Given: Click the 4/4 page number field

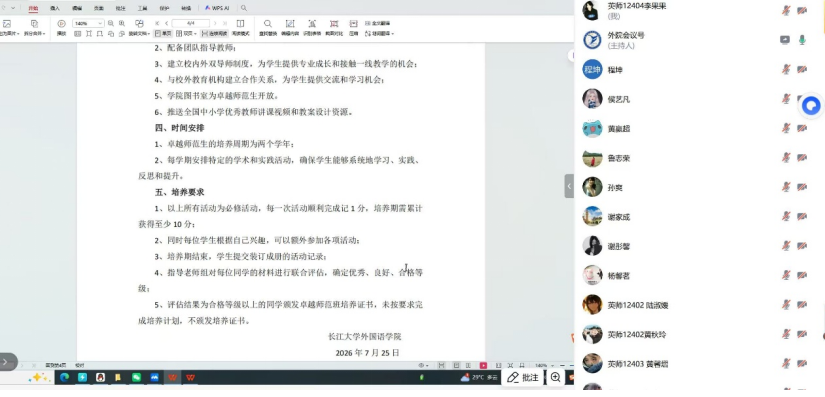Looking at the screenshot, I should tap(190, 24).
